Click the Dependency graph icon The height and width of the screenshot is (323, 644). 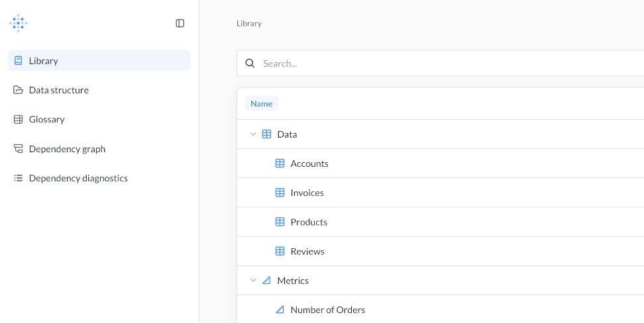[x=18, y=148]
